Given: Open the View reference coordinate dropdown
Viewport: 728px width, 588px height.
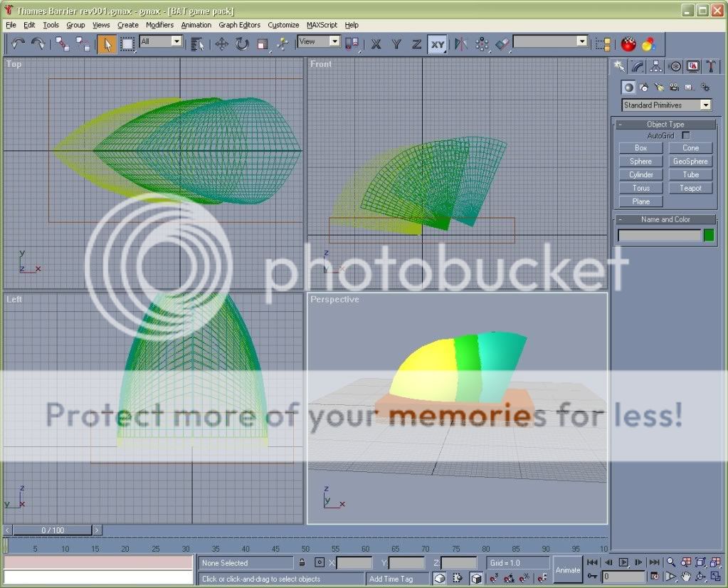Looking at the screenshot, I should [x=319, y=41].
